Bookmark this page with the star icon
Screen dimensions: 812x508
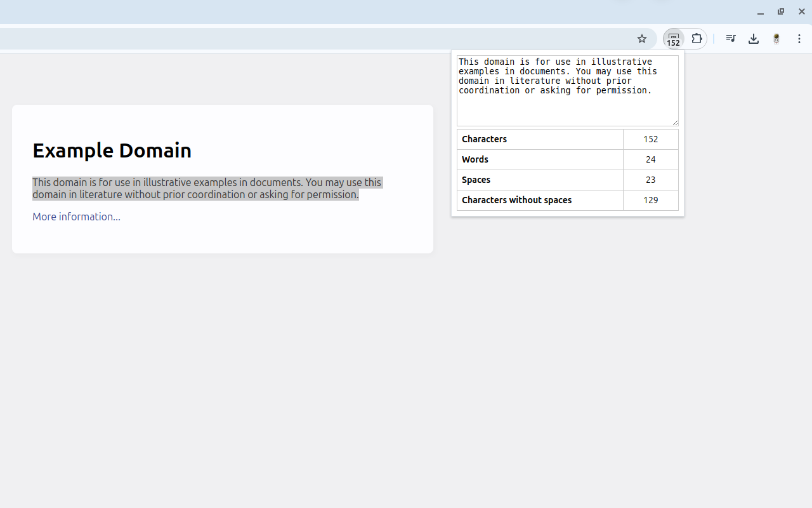coord(642,39)
